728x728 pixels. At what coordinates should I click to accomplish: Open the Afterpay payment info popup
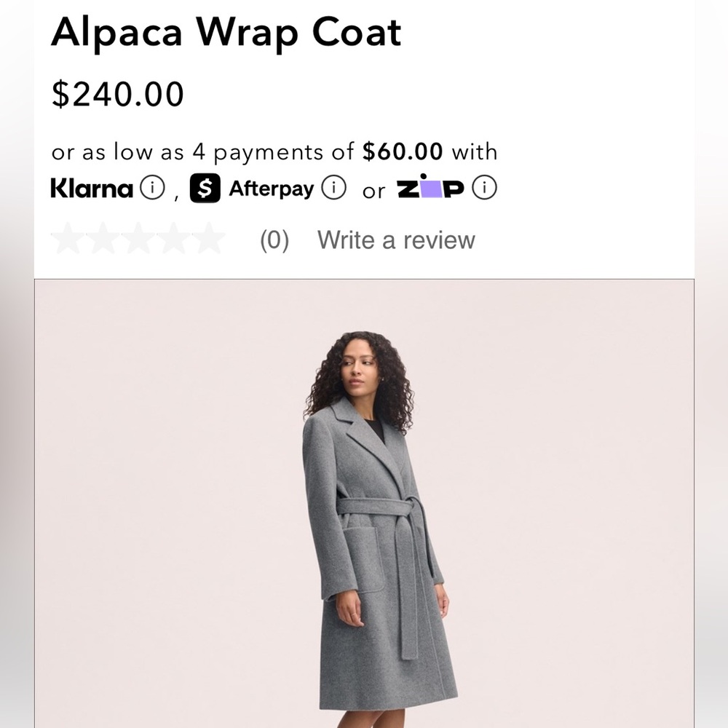333,188
